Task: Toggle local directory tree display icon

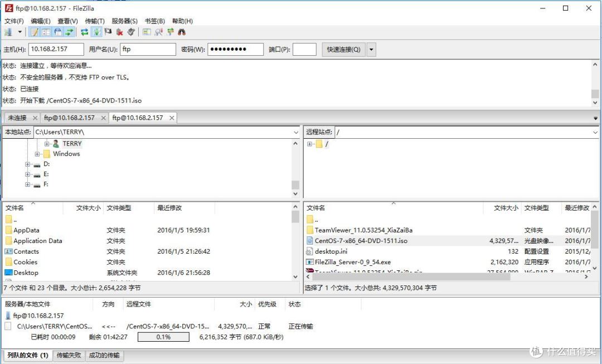Action: [x=46, y=32]
